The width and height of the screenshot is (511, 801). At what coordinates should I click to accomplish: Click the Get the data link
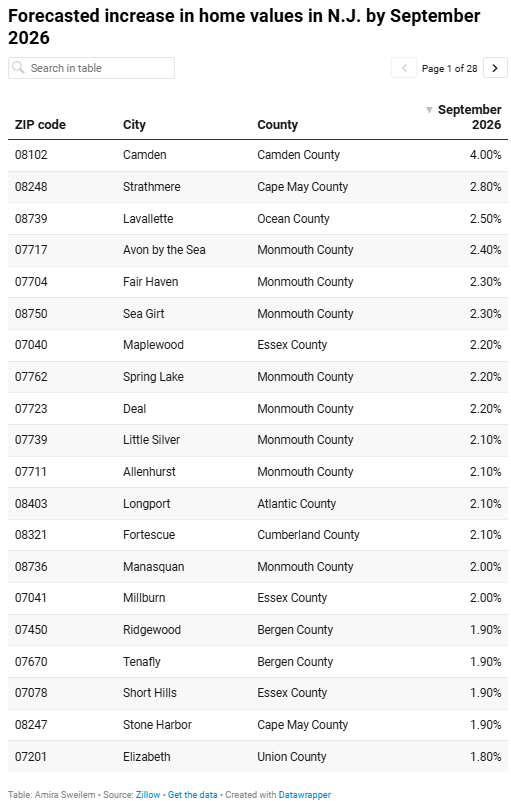[193, 794]
